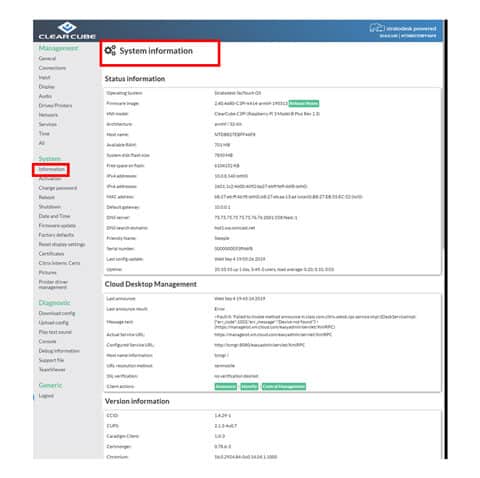Open Services in the sidebar
This screenshot has height=478, width=480.
[48, 124]
